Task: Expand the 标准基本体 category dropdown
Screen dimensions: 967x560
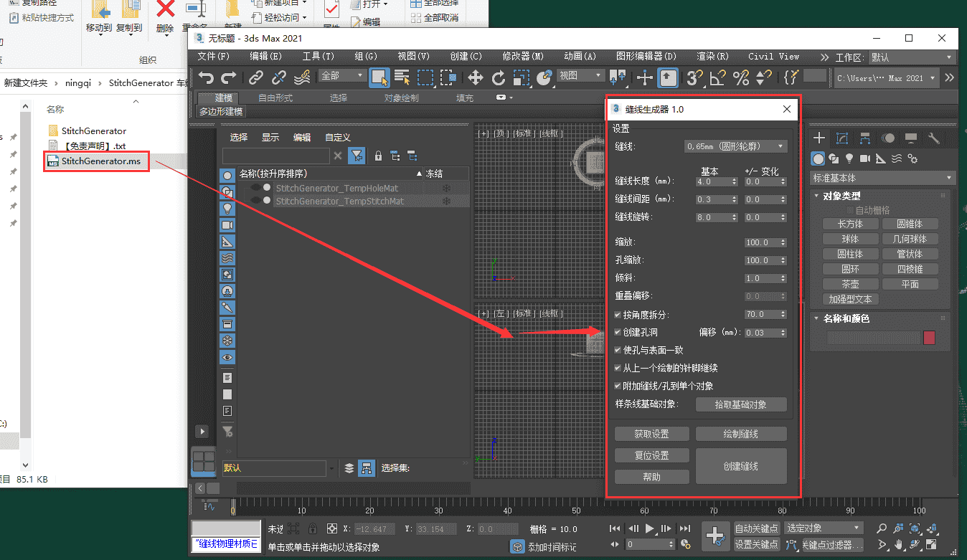Action: (x=882, y=178)
